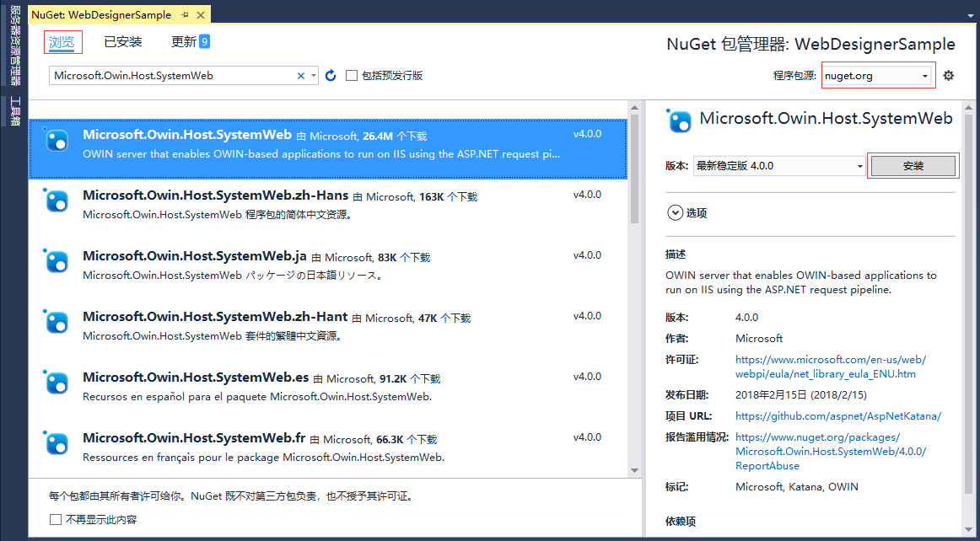Click Microsoft.Owin.Host.SystemWeb.es package icon
The width and height of the screenshot is (980, 541).
tap(56, 382)
